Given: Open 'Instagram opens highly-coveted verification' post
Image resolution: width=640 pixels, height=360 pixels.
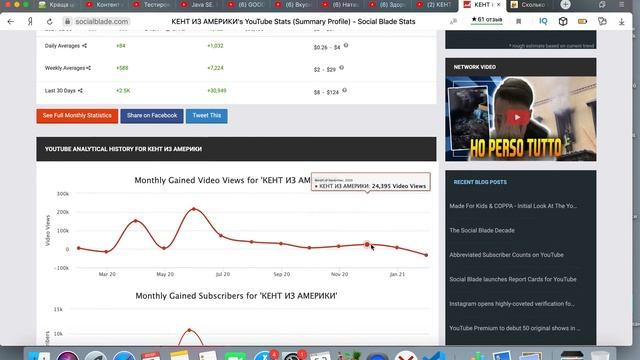Looking at the screenshot, I should pos(512,304).
